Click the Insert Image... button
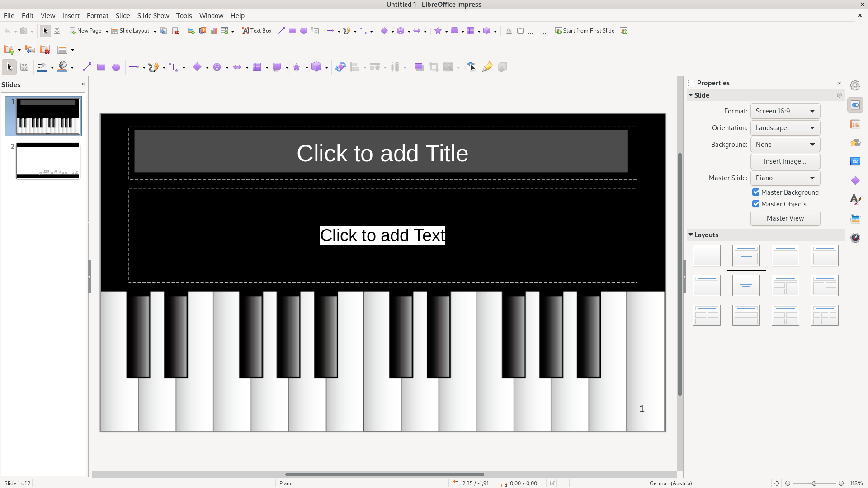Image resolution: width=868 pixels, height=488 pixels. (785, 161)
